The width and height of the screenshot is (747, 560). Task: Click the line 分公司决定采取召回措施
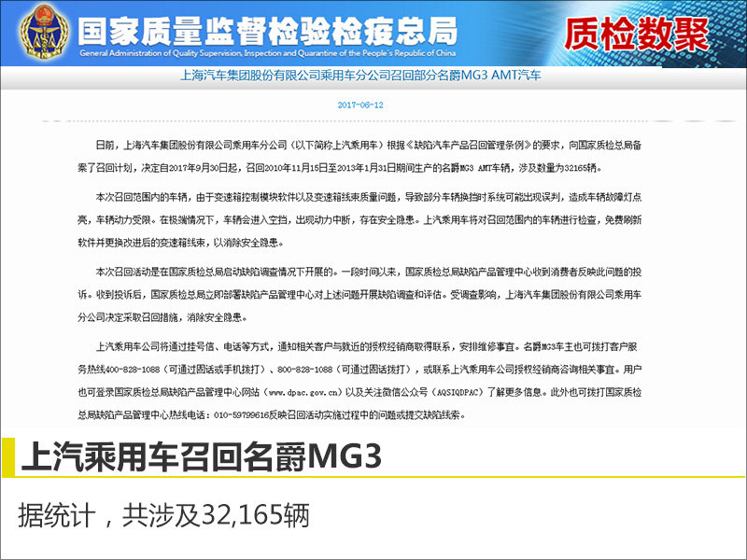pos(162,317)
